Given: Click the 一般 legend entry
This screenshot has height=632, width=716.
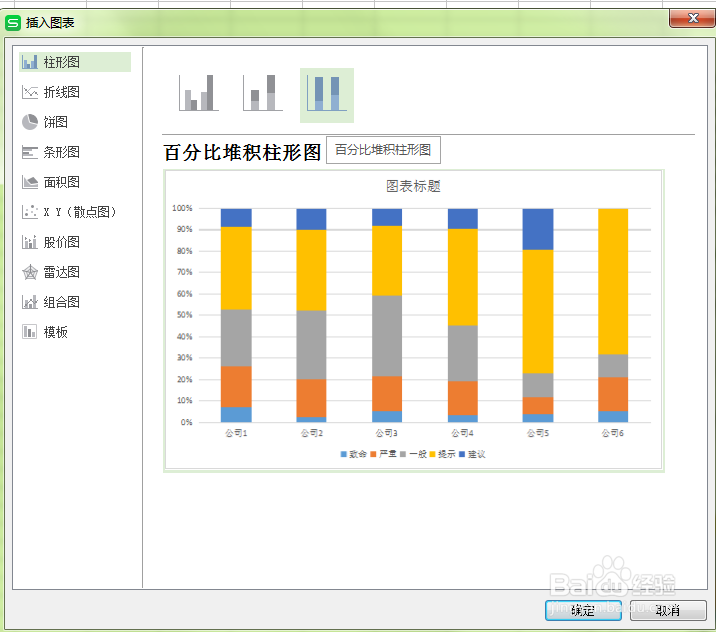Looking at the screenshot, I should 413,454.
